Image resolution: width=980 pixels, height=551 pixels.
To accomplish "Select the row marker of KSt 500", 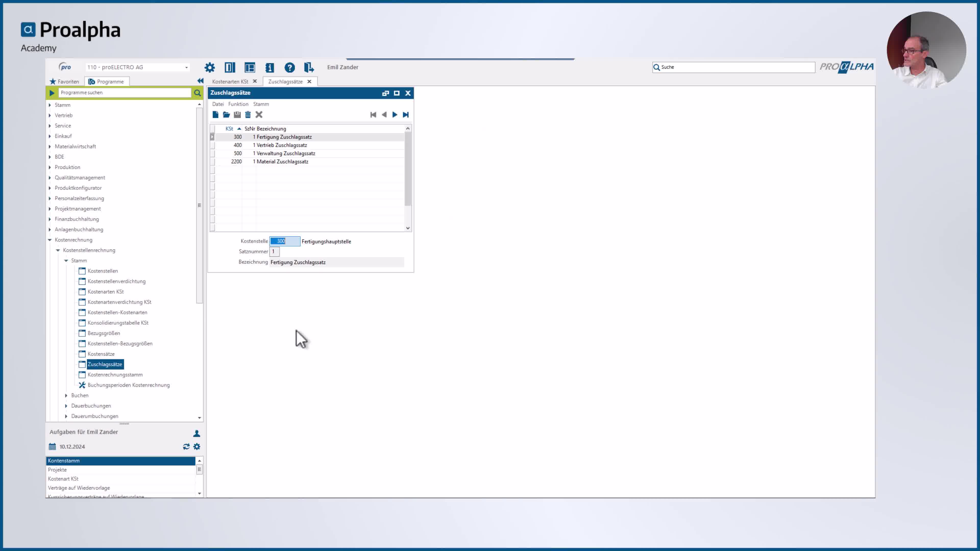I will pos(212,153).
